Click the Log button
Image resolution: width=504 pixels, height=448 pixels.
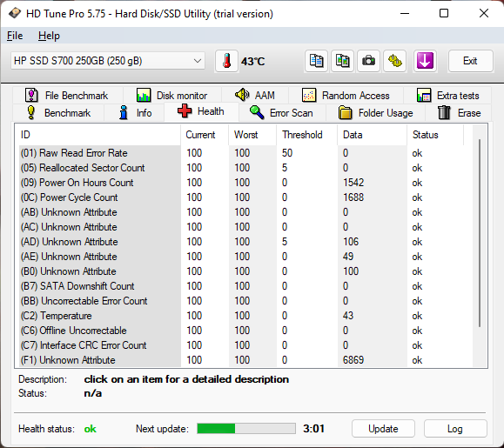455,429
